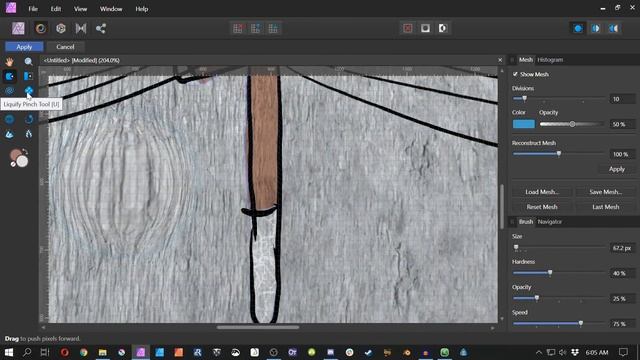Click the Divisions slider handle
This screenshot has height=360, width=640.
[524, 98]
